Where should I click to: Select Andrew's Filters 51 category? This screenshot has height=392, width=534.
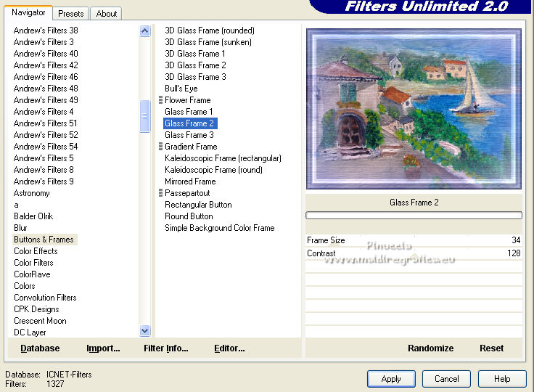45,123
